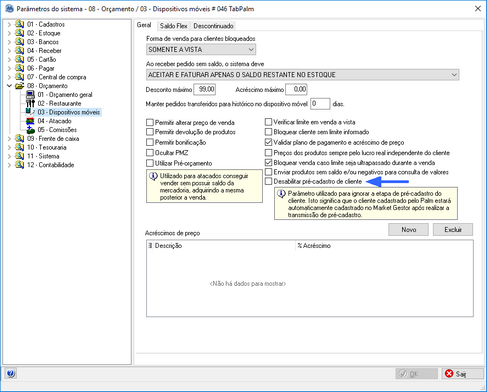Click the 11 - Sistema folder icon
The height and width of the screenshot is (392, 487).
click(x=20, y=156)
